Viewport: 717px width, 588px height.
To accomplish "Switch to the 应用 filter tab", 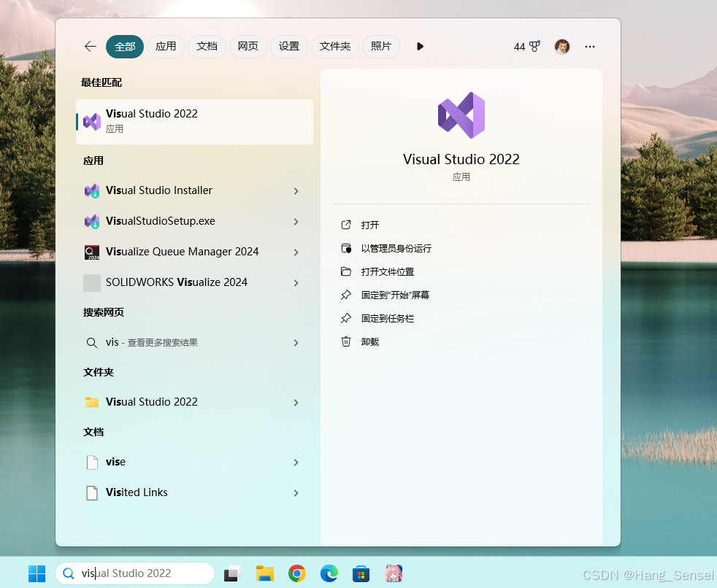I will click(x=166, y=47).
